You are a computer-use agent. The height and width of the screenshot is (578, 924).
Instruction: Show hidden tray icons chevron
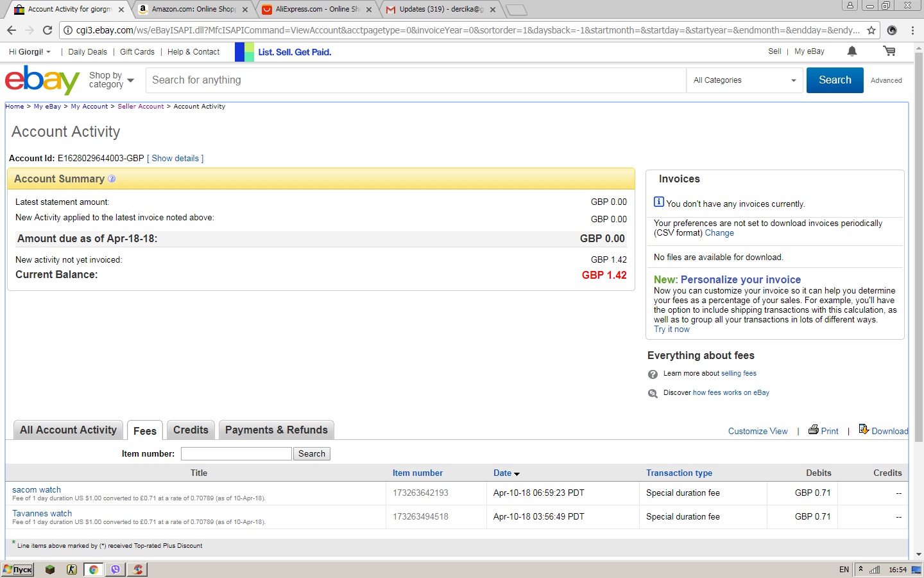[x=861, y=570]
